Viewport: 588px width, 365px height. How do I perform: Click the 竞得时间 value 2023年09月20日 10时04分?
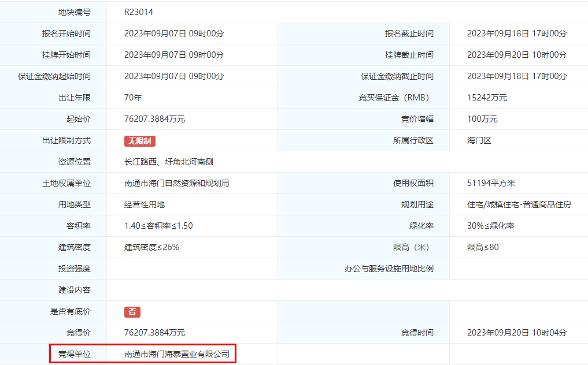click(x=517, y=333)
